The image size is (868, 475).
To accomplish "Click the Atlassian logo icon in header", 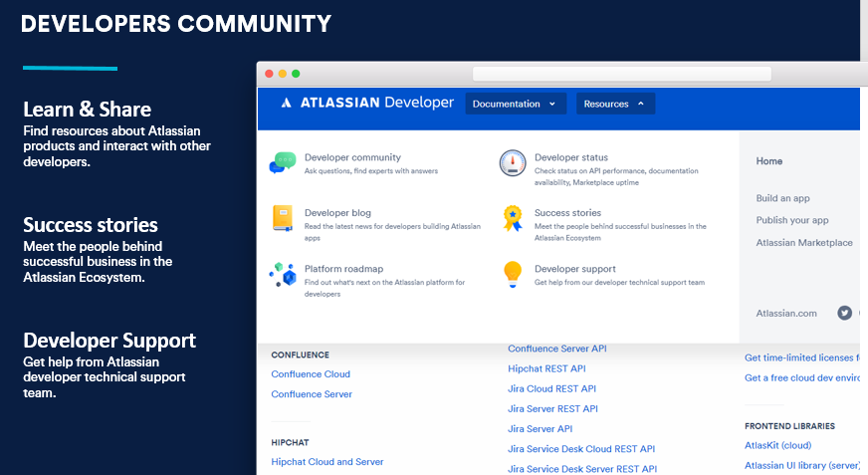I will coord(287,103).
